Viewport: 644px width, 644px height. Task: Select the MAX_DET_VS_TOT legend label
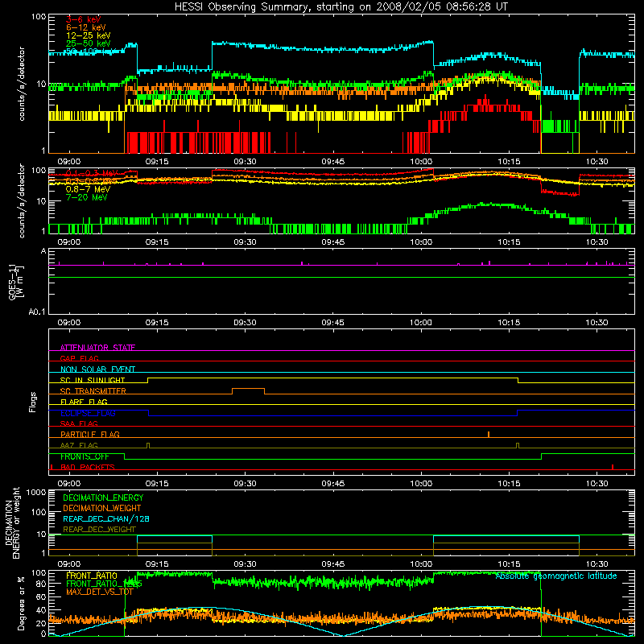coord(100,592)
